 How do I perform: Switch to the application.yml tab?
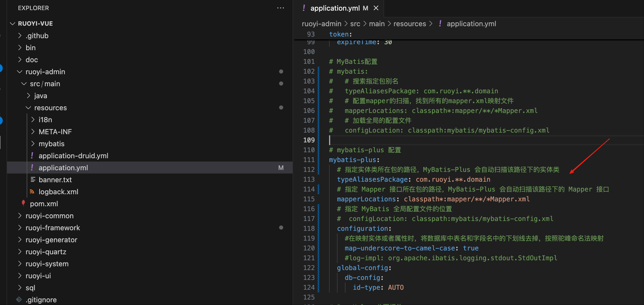(335, 8)
